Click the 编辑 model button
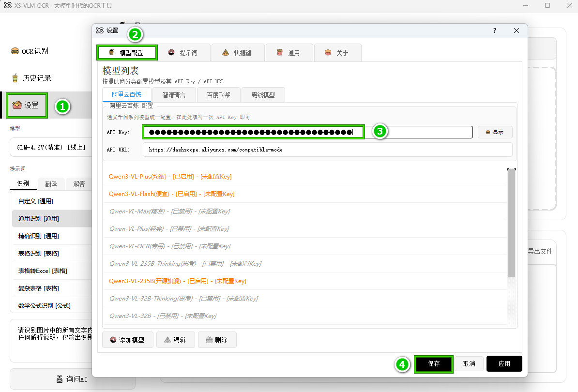Screen dimensions: 578x392 tap(175, 340)
